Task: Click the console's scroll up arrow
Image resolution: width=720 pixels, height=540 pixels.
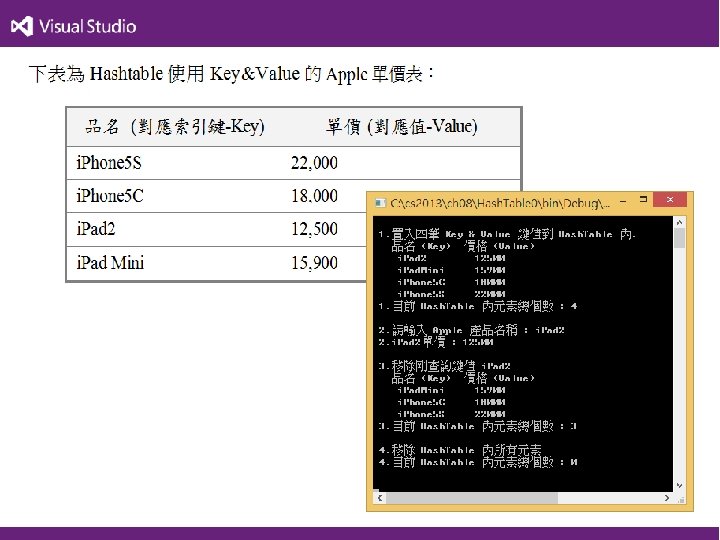Action: pos(679,222)
